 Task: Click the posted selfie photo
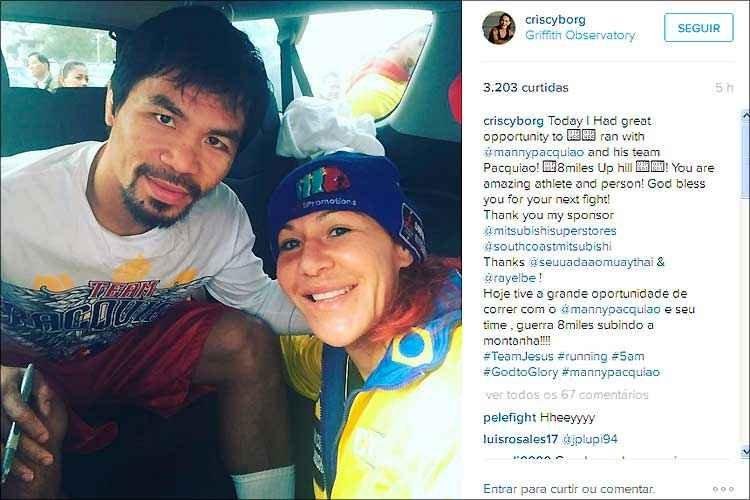pos(231,250)
